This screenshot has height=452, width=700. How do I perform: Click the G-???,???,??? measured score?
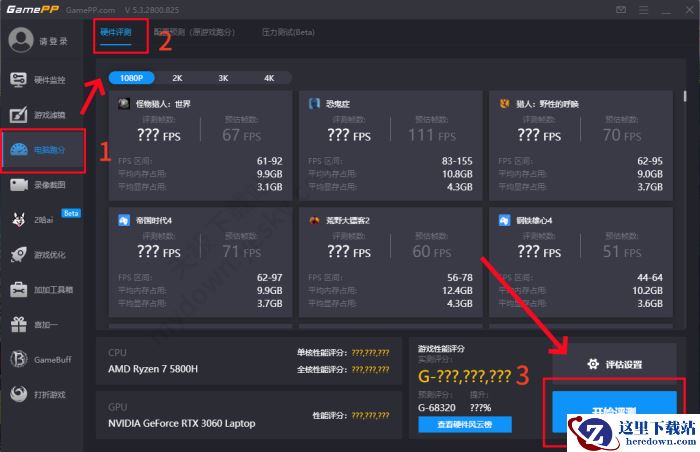click(x=464, y=376)
